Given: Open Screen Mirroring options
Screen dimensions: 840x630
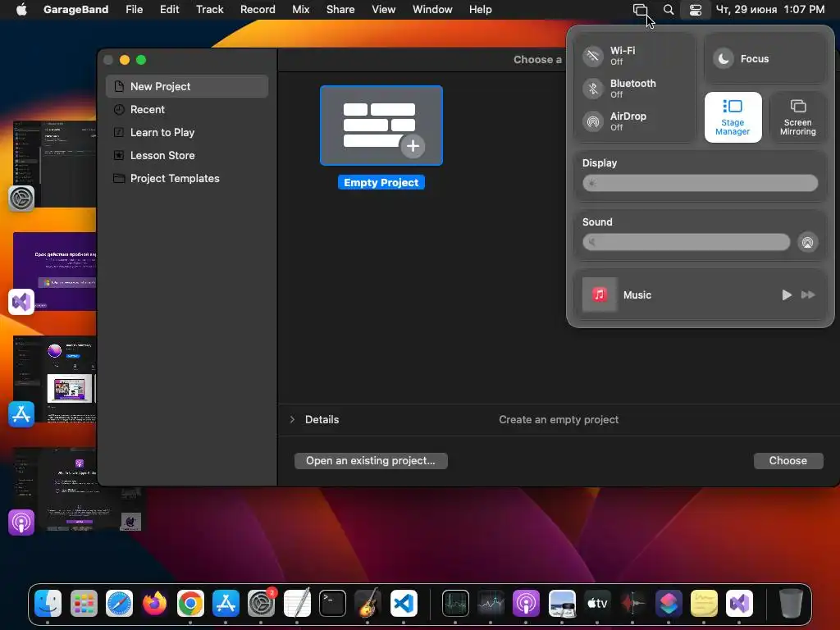Looking at the screenshot, I should pyautogui.click(x=797, y=116).
